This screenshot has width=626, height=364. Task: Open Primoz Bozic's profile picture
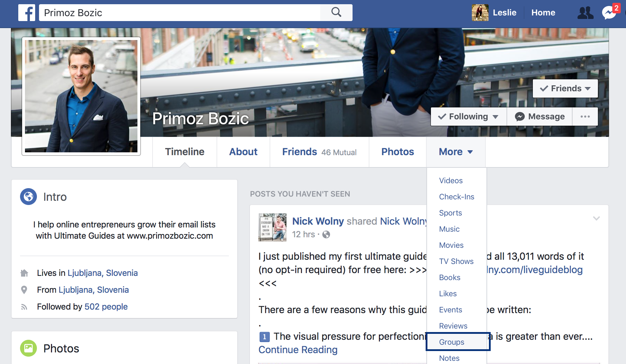[81, 96]
